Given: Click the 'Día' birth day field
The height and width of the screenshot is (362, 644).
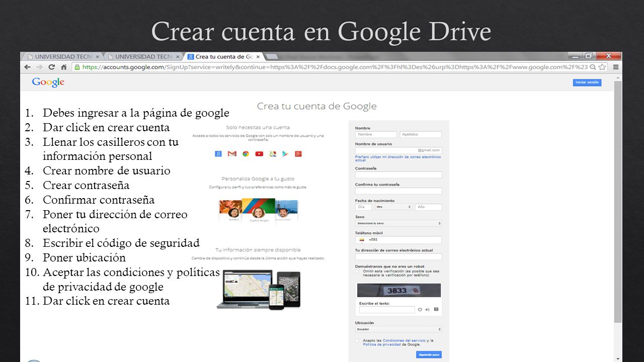Looking at the screenshot, I should click(x=363, y=207).
